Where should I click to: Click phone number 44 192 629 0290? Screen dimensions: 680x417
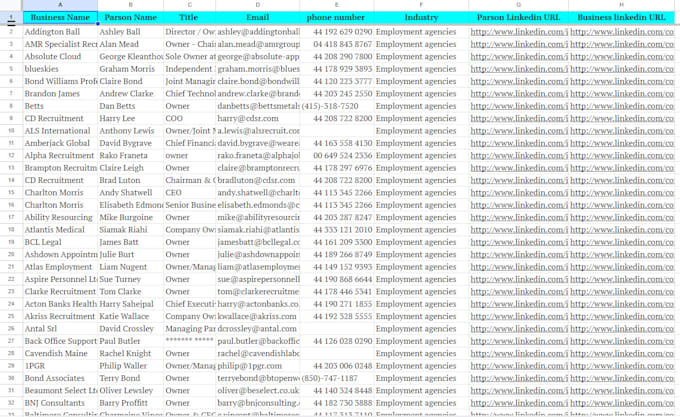click(x=337, y=32)
